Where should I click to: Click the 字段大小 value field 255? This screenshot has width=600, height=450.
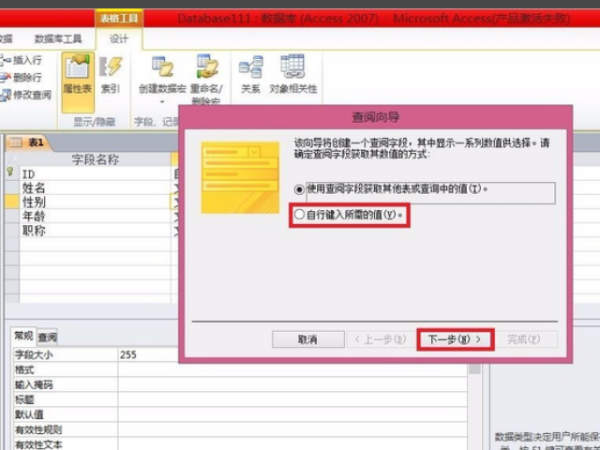(x=293, y=355)
